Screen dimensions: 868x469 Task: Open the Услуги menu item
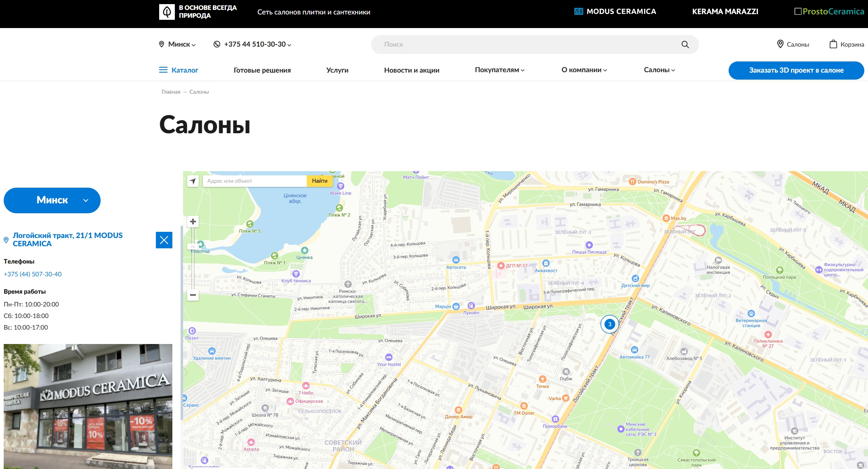click(337, 70)
